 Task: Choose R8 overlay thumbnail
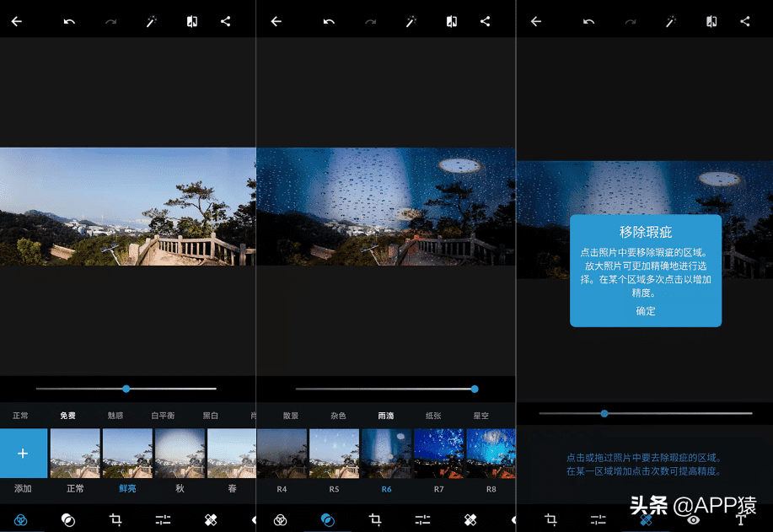[x=491, y=453]
